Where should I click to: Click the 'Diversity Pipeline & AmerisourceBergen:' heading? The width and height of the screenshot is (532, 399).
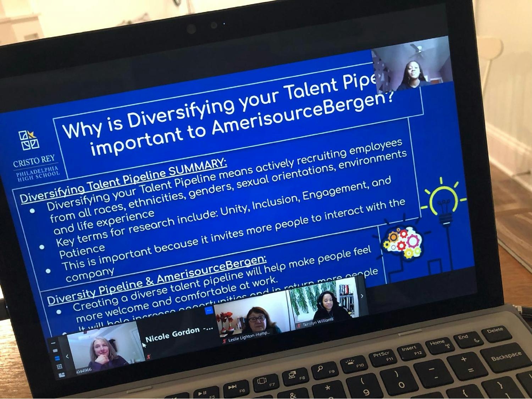pos(157,281)
